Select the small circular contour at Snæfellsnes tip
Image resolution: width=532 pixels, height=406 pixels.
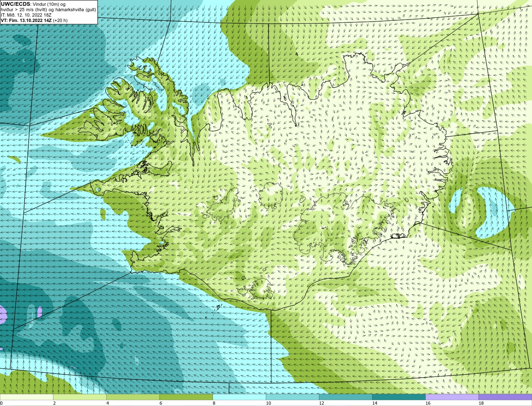(98, 189)
